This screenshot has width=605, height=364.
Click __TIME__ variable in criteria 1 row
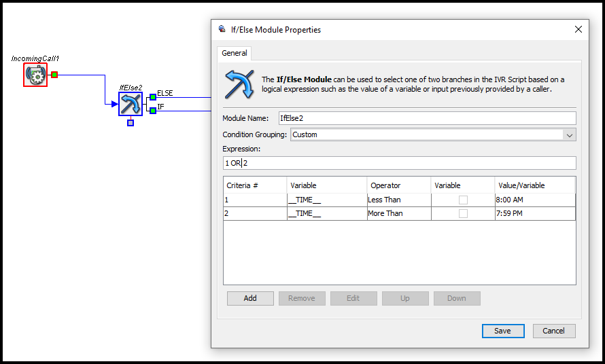click(327, 200)
